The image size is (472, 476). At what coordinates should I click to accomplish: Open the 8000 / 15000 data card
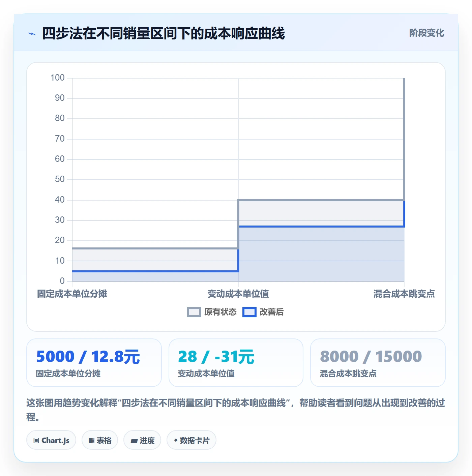(x=378, y=363)
